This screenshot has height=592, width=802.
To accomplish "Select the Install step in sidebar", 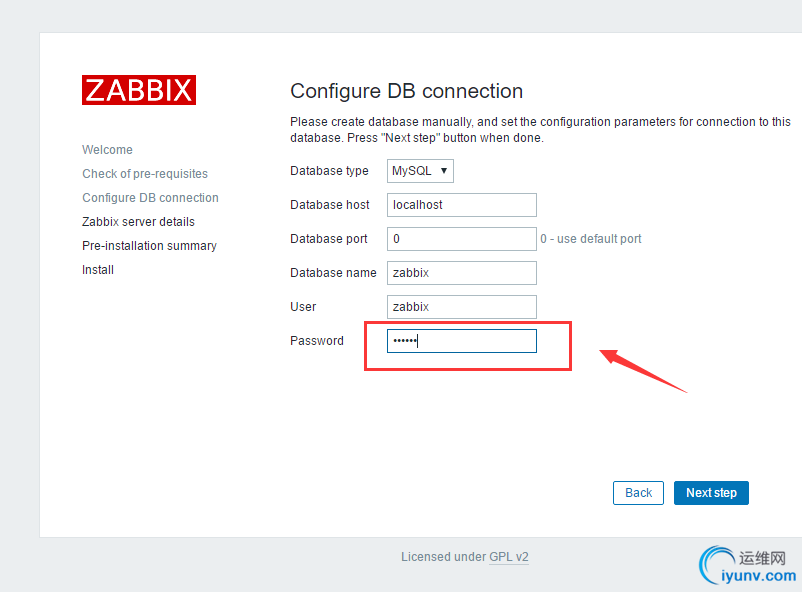I will tap(98, 270).
